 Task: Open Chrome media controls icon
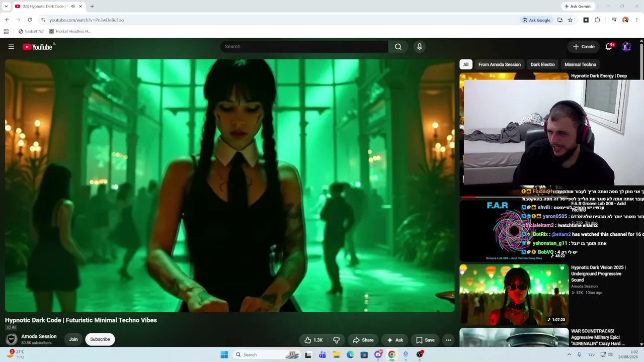tap(614, 20)
